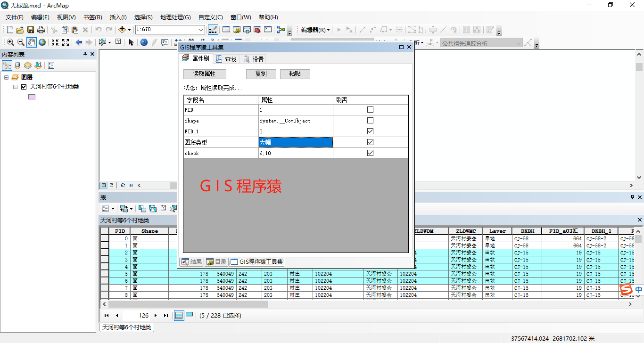Enable the 刷否 checkbox for FID field

click(370, 109)
